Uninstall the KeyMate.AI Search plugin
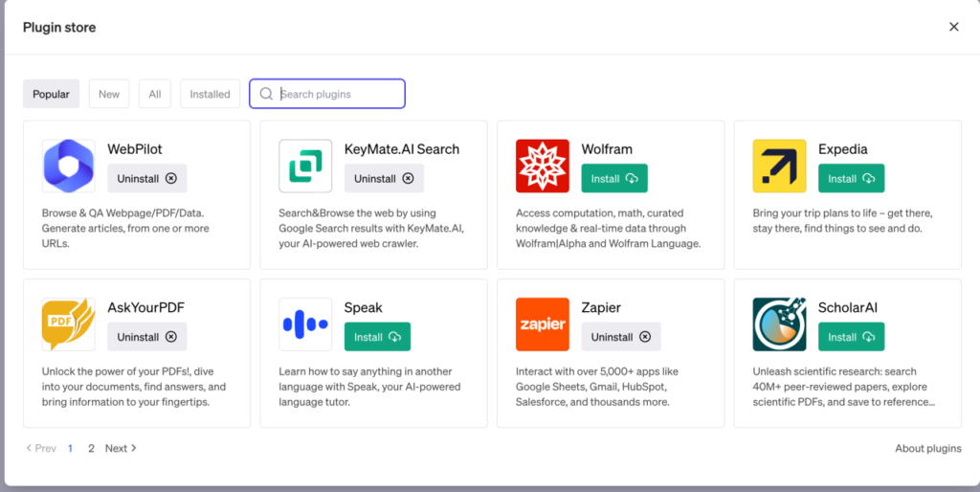The width and height of the screenshot is (980, 492). [x=384, y=178]
